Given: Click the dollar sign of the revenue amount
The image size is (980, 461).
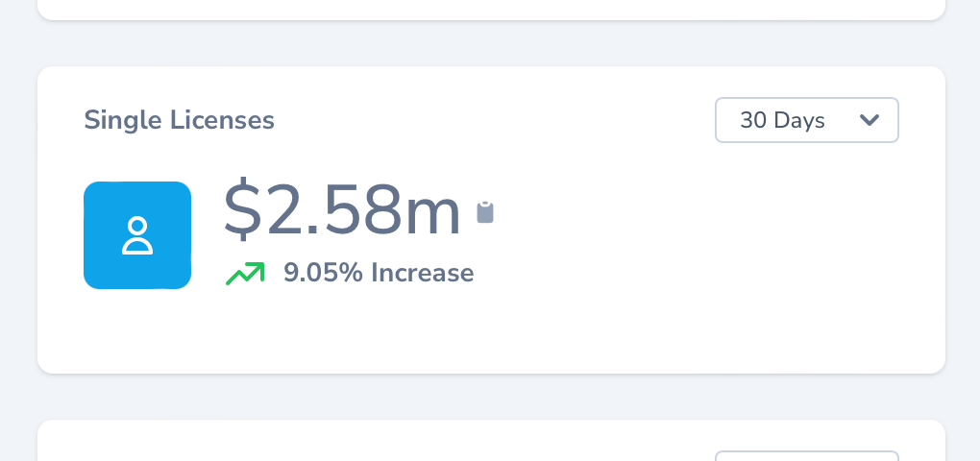Looking at the screenshot, I should pyautogui.click(x=243, y=211).
